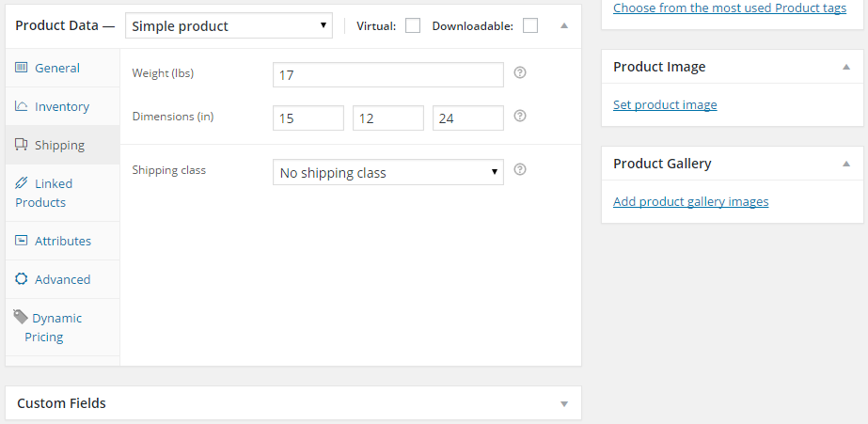Click the help icon beside Dimensions fields
Screen dimensions: 868x424
[519, 116]
